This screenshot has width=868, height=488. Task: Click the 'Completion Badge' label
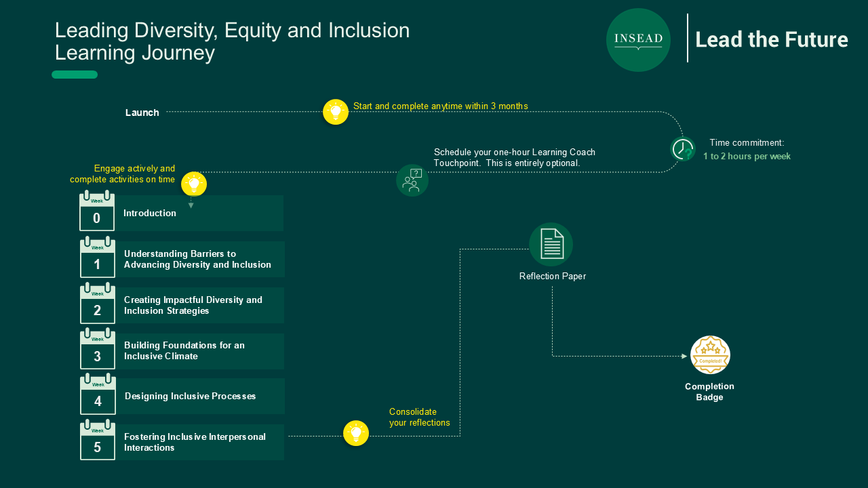click(x=709, y=392)
